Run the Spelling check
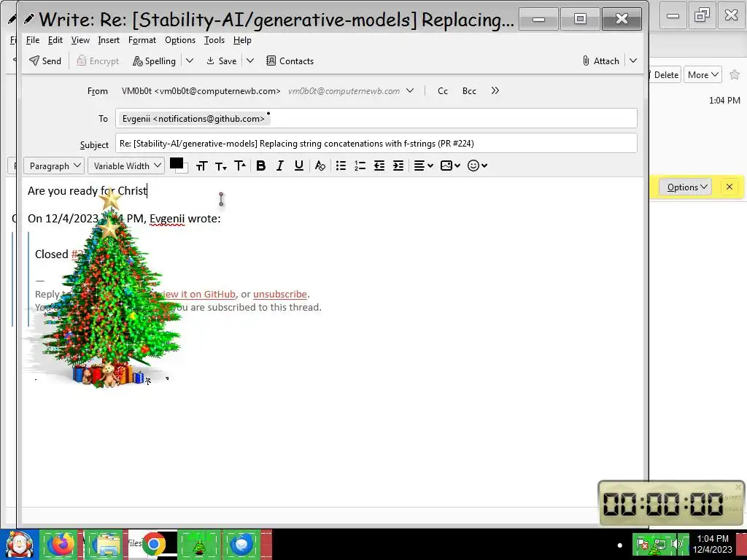Viewport: 747px width, 560px height. pyautogui.click(x=155, y=61)
